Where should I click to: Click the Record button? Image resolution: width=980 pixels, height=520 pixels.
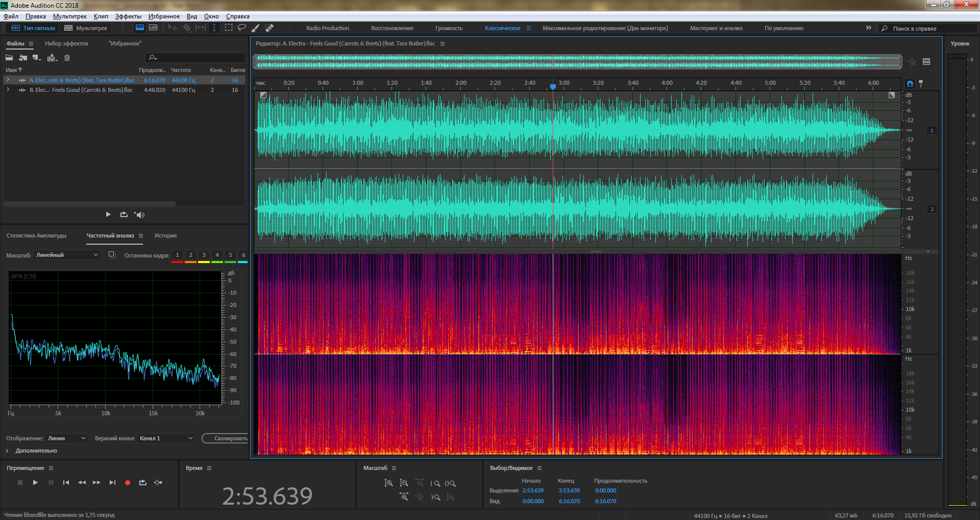[x=128, y=482]
